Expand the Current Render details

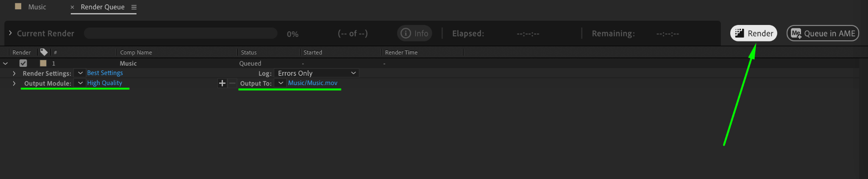10,33
